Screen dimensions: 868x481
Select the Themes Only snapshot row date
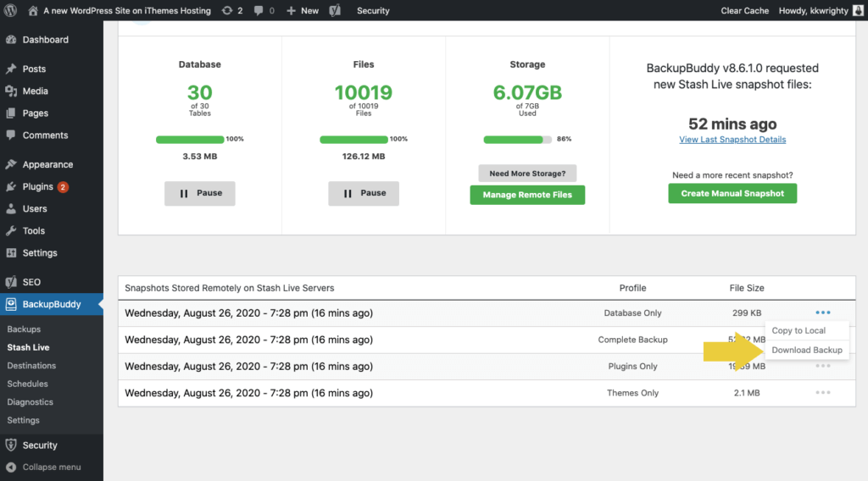pyautogui.click(x=248, y=393)
